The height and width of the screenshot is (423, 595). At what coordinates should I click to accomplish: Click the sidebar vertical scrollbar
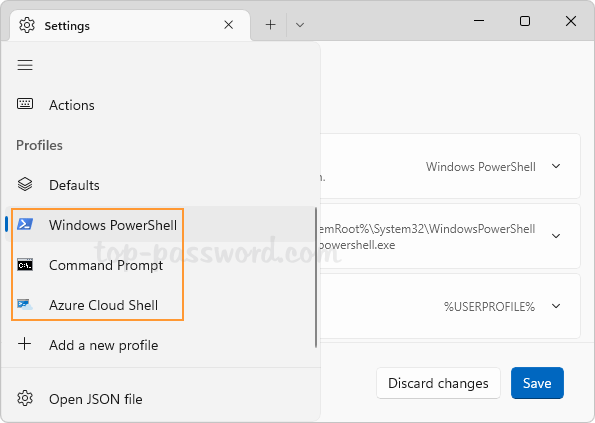tap(316, 277)
